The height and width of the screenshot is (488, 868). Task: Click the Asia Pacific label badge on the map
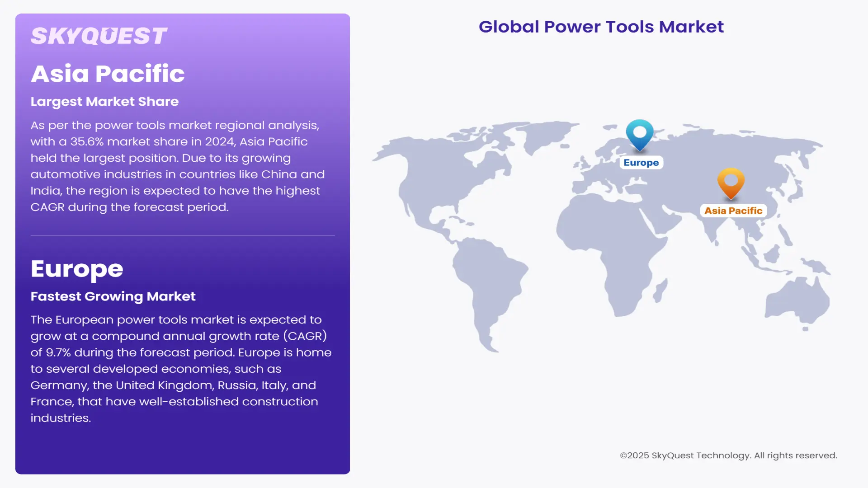tap(733, 210)
